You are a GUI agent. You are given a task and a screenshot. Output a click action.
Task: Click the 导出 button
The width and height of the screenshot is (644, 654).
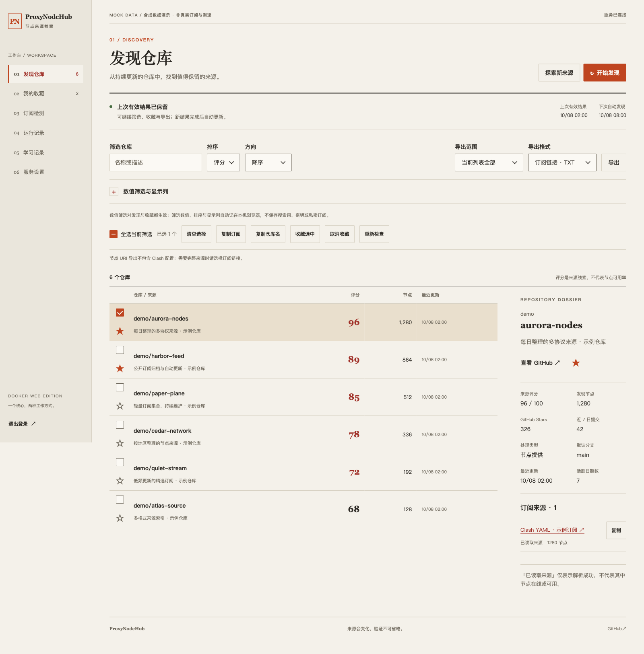tap(614, 162)
